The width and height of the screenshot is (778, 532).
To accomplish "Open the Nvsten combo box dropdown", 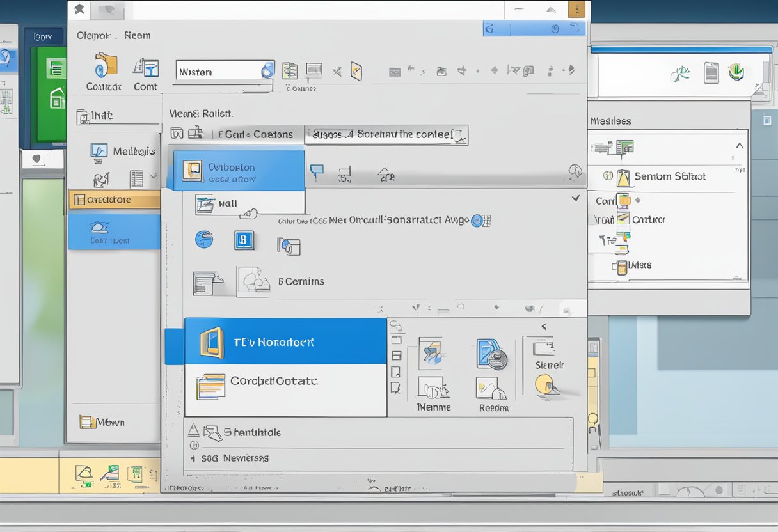I will tap(267, 72).
